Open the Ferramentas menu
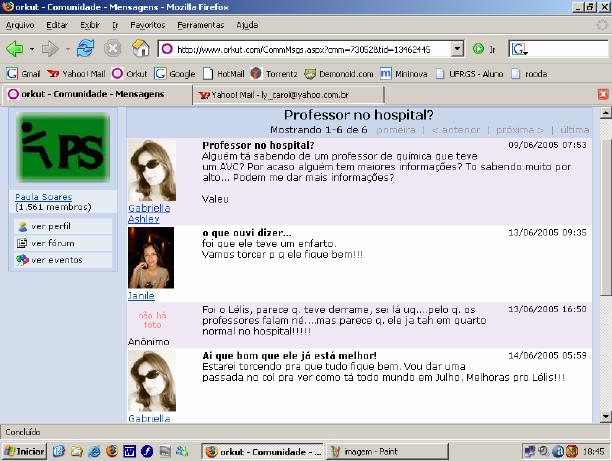Image resolution: width=612 pixels, height=461 pixels. point(200,22)
